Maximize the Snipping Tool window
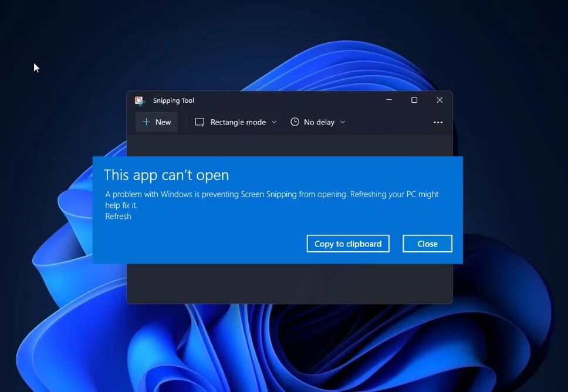 tap(414, 100)
